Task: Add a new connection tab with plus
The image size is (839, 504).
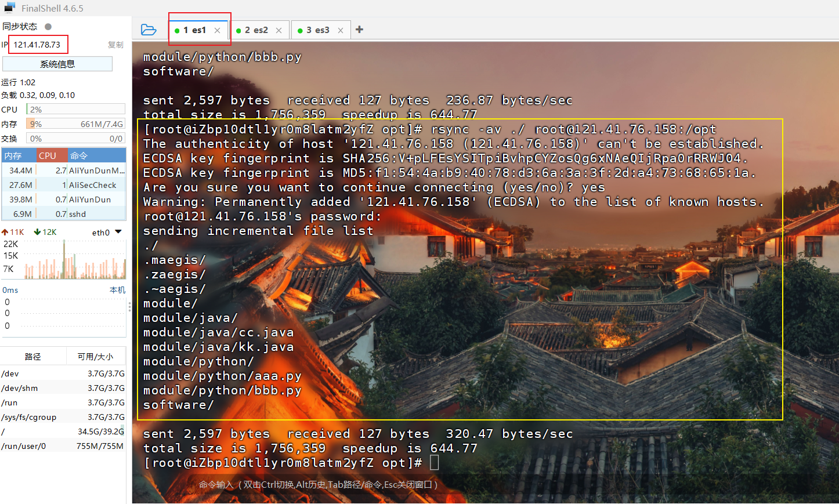Action: pyautogui.click(x=359, y=30)
